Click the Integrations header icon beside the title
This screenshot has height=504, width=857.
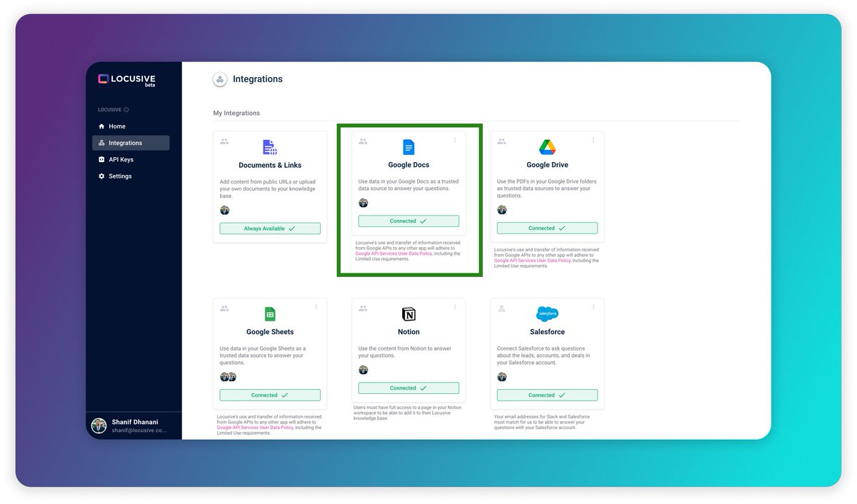pos(220,79)
